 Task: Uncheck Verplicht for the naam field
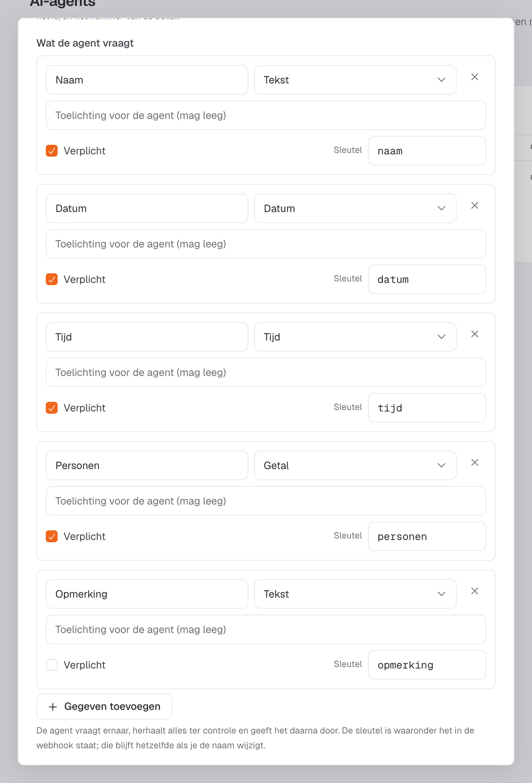tap(52, 151)
